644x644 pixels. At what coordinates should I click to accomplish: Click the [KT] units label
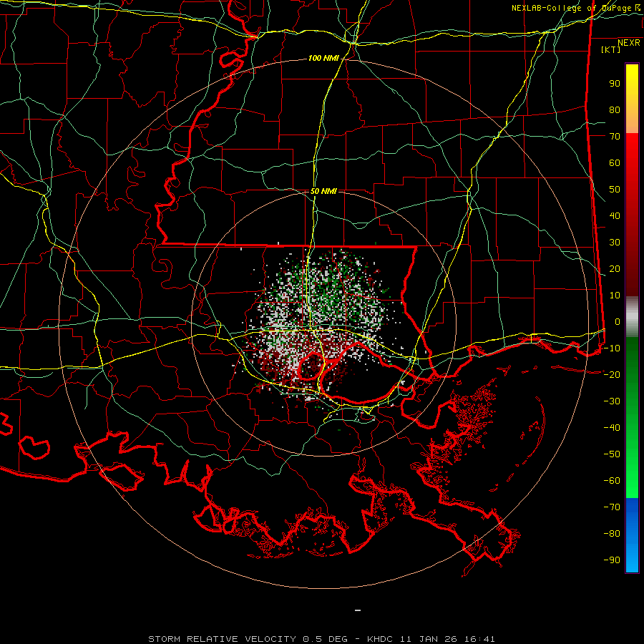click(611, 49)
